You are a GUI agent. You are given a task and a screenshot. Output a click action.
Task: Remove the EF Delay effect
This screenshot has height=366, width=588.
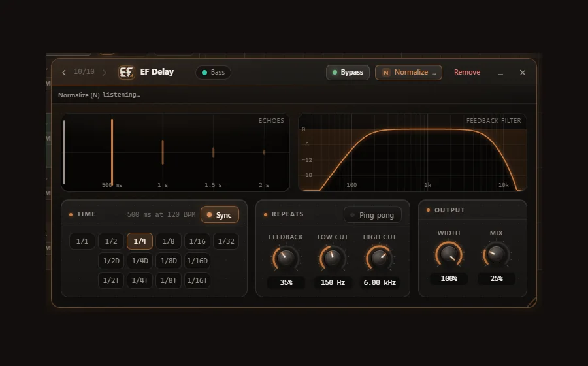click(467, 72)
